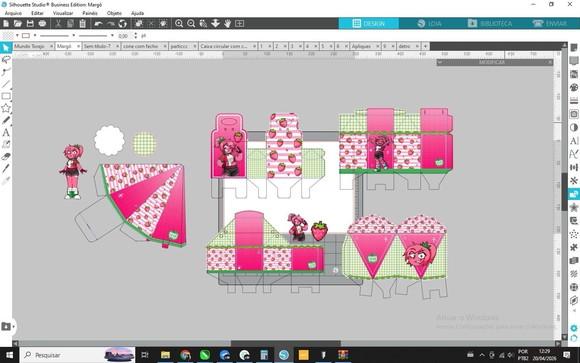Open the Painéis menu
The height and width of the screenshot is (363, 580).
click(x=90, y=13)
